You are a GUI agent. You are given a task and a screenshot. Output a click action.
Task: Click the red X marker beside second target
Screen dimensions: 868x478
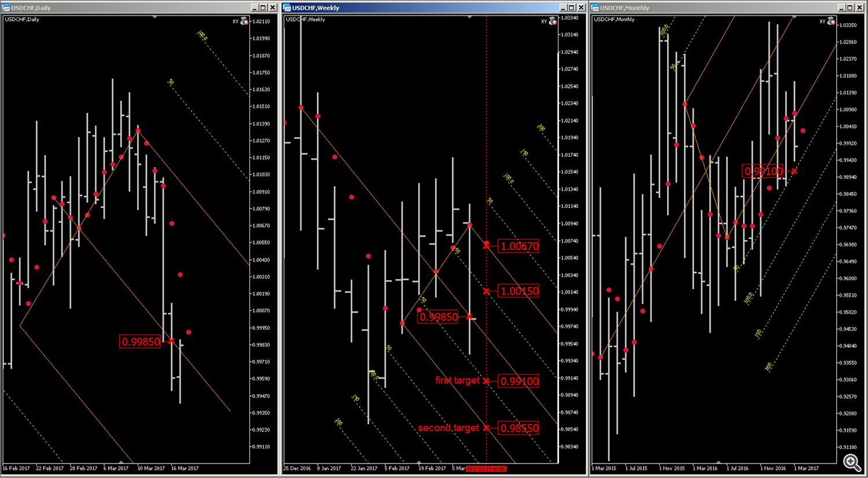coord(486,428)
